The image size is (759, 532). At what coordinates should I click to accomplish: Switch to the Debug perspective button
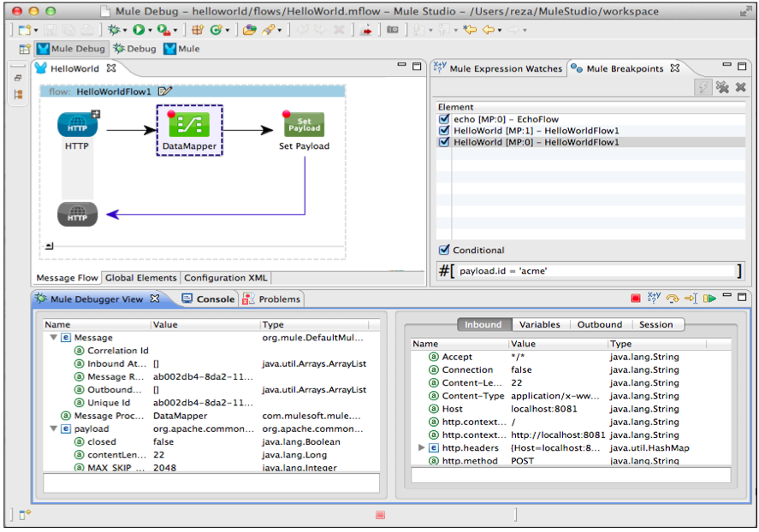coord(134,49)
